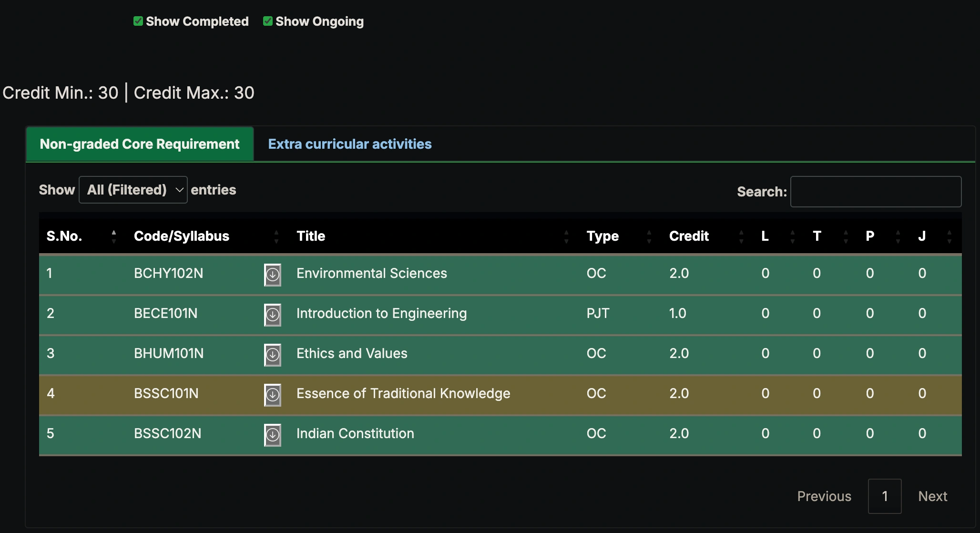This screenshot has width=980, height=533.
Task: Click course code BSSC101N
Action: click(166, 393)
